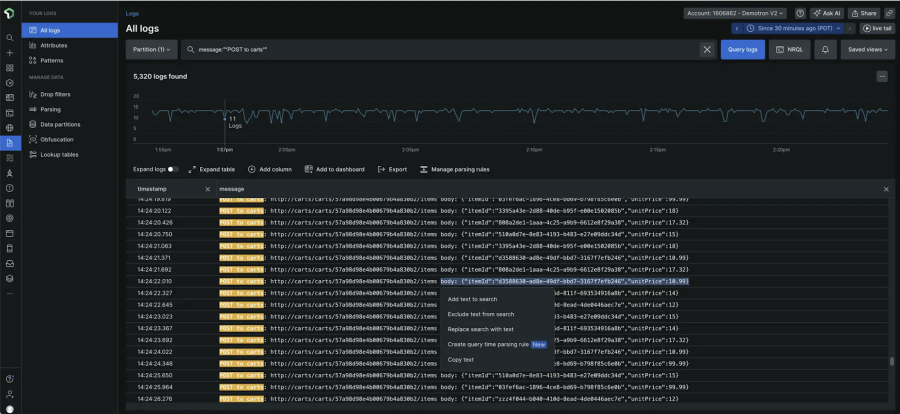This screenshot has width=900, height=414.
Task: Select Exclude text from search
Action: (481, 314)
